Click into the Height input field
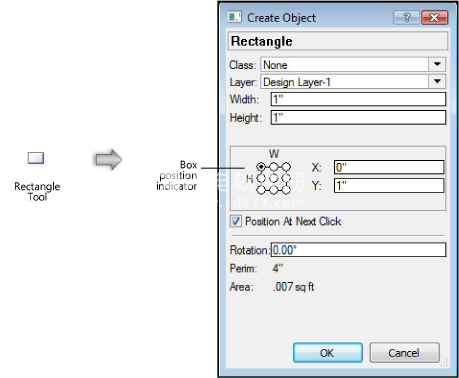Screen dimensions: 459x378 (x=358, y=117)
